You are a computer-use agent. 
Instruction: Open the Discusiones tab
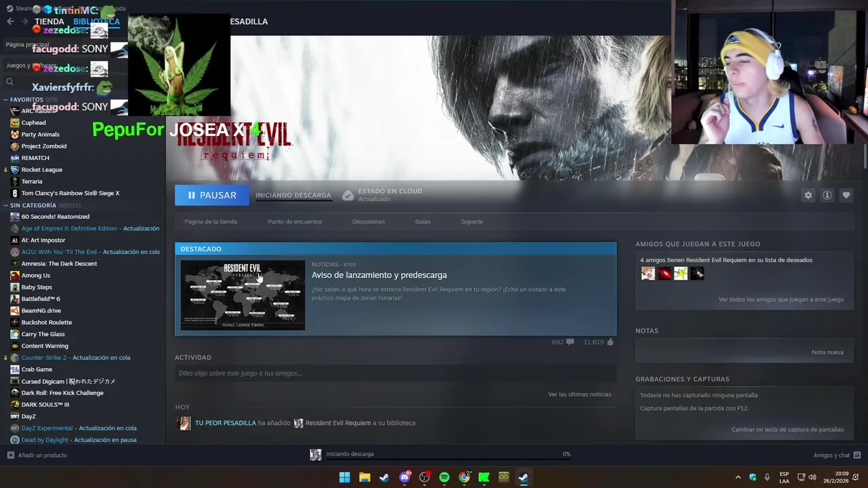[x=368, y=222]
